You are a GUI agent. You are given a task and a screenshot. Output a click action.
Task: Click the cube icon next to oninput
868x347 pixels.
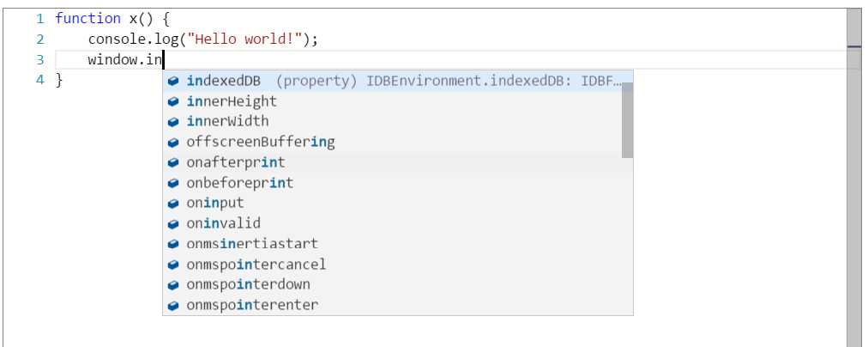tap(173, 204)
